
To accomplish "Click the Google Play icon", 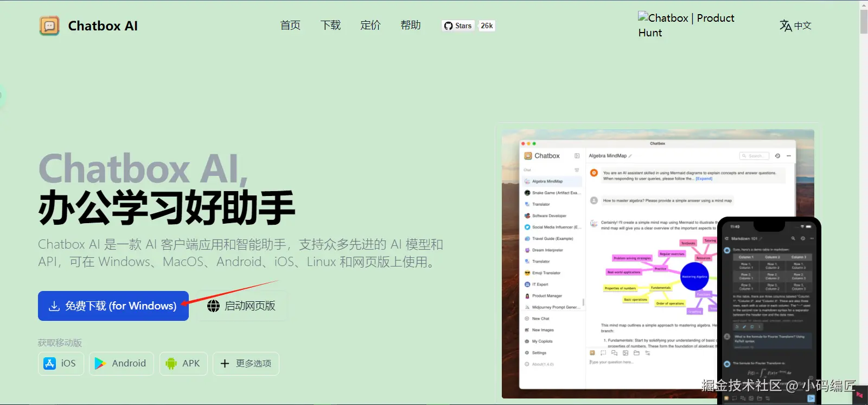I will click(x=100, y=363).
